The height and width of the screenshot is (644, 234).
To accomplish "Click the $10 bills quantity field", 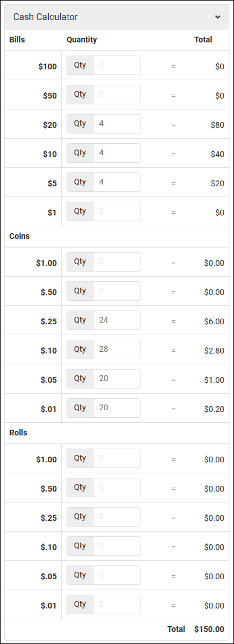I will pyautogui.click(x=117, y=153).
